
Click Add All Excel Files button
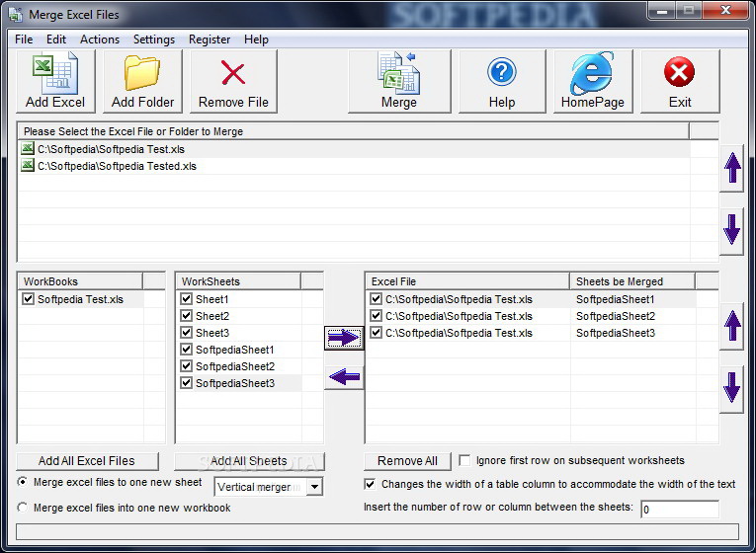87,461
